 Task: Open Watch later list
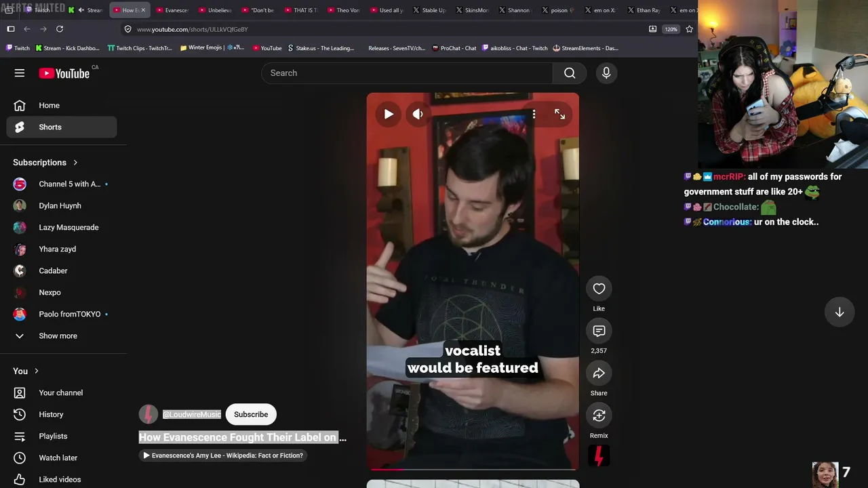tap(62, 458)
